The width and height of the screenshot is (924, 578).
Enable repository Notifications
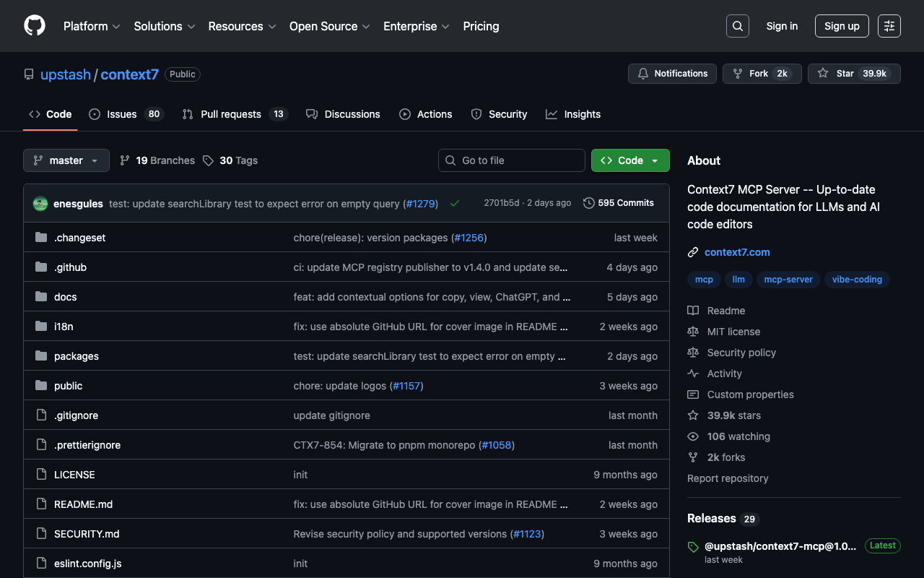click(672, 74)
